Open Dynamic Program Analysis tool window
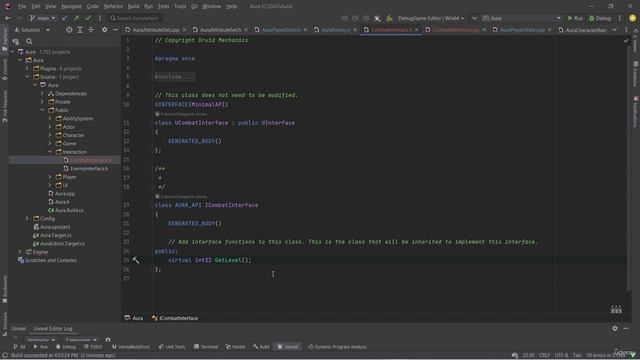The width and height of the screenshot is (640, 360). (337, 347)
